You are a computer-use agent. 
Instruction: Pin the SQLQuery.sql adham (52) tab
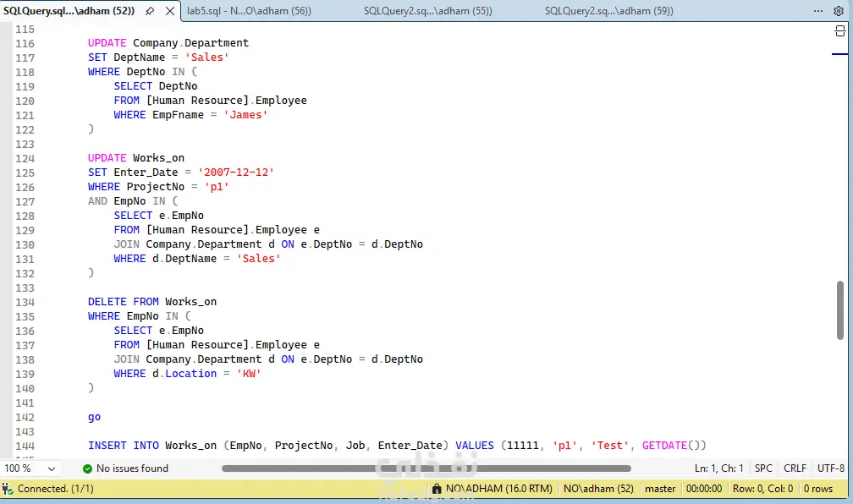click(150, 11)
